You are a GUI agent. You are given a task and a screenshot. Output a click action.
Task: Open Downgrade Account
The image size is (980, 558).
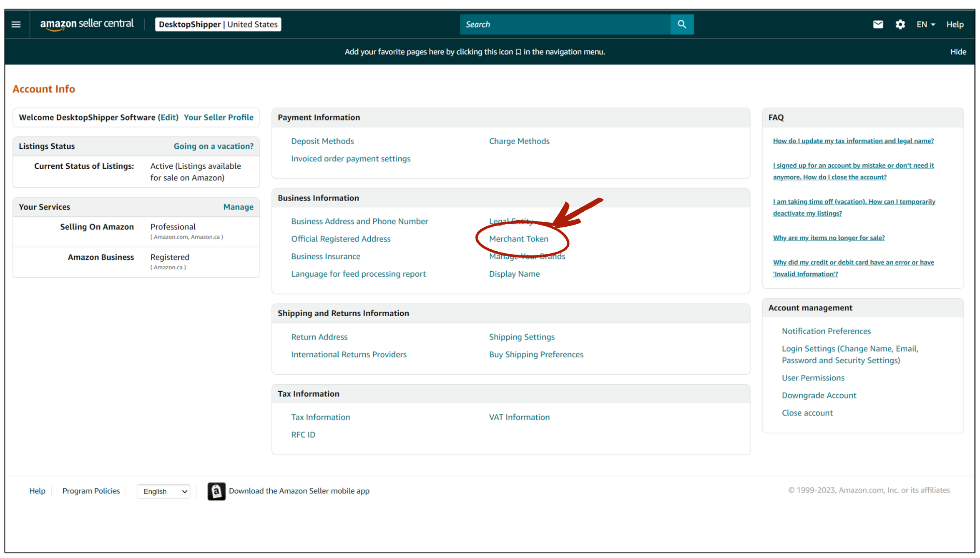819,395
